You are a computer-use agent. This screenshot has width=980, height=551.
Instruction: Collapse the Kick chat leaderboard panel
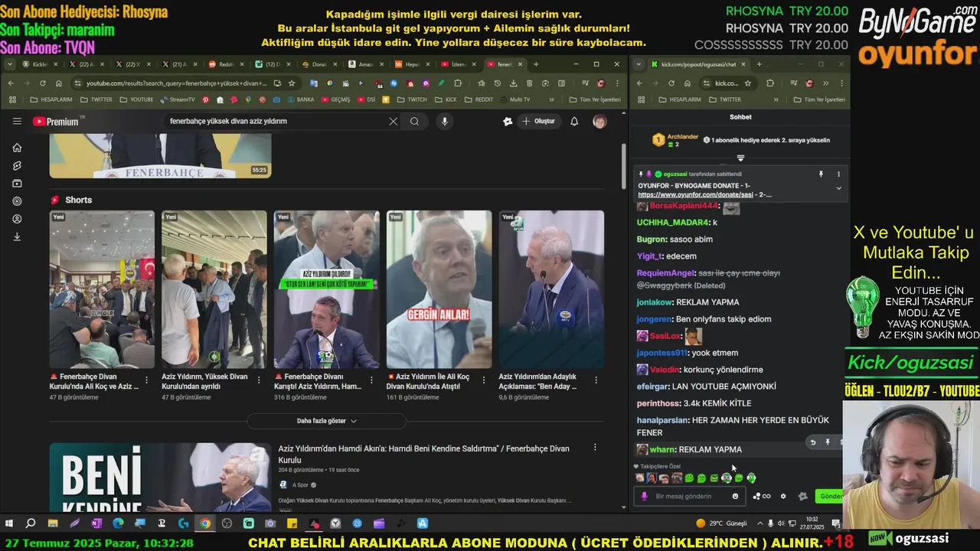pyautogui.click(x=740, y=158)
